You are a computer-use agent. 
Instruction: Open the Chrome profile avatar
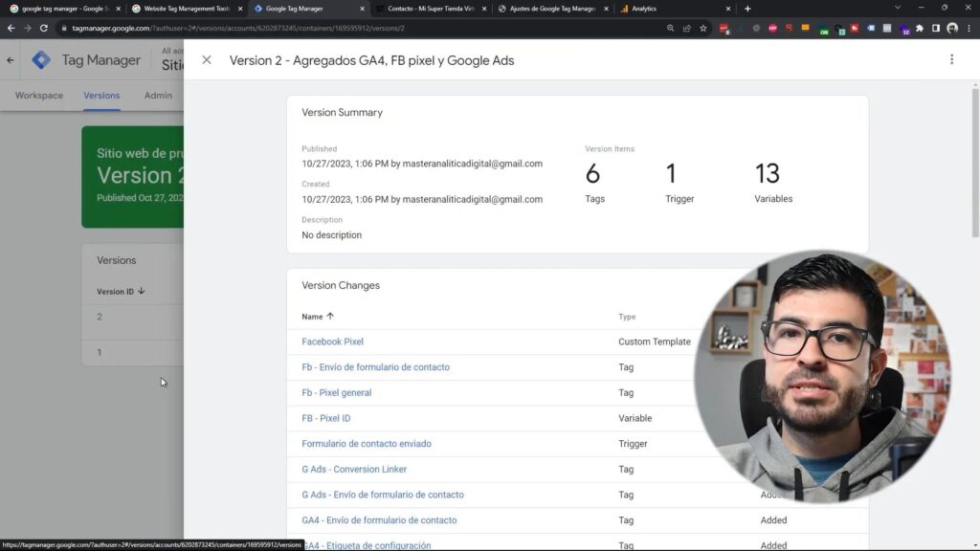(x=952, y=28)
